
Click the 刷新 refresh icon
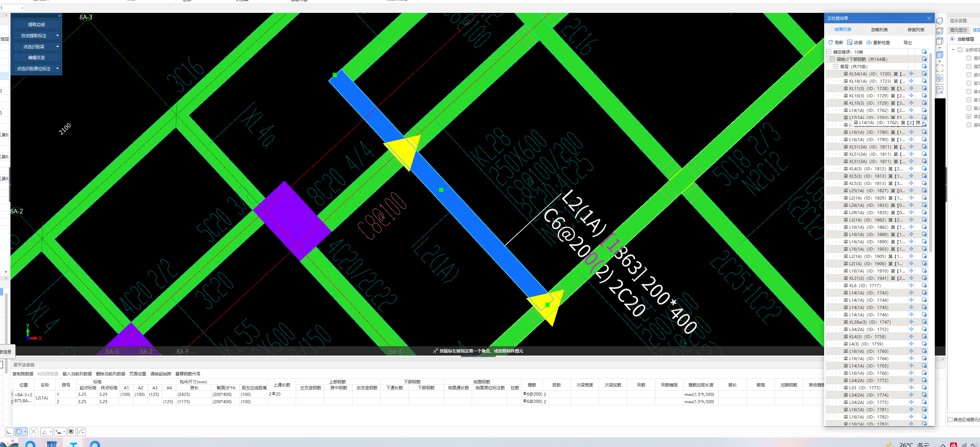[830, 42]
